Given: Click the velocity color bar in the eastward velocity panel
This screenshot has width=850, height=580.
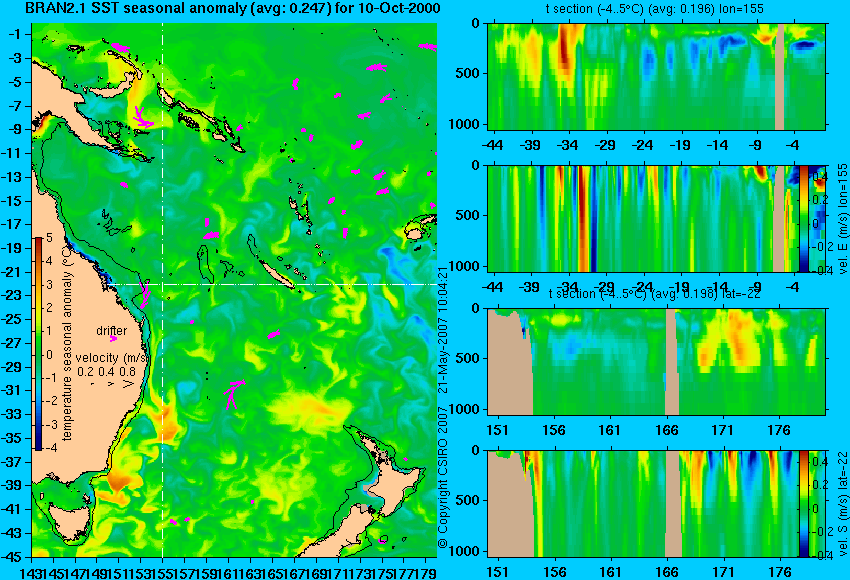Looking at the screenshot, I should [803, 219].
